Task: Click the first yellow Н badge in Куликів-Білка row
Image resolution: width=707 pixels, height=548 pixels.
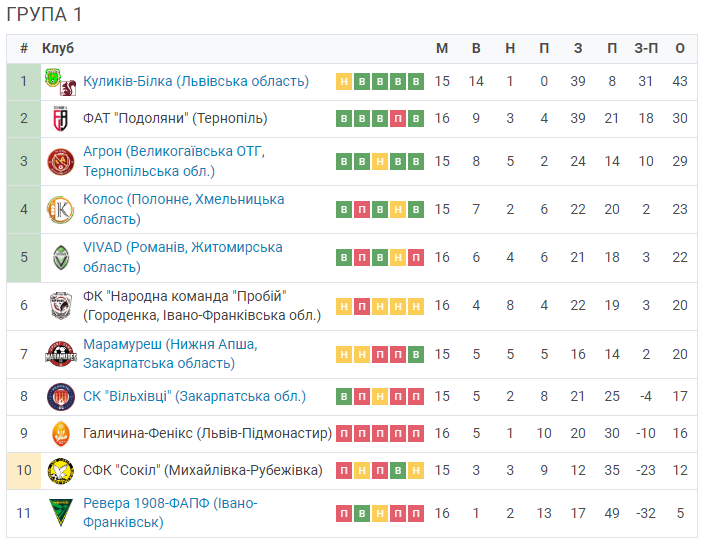Action: 344,82
